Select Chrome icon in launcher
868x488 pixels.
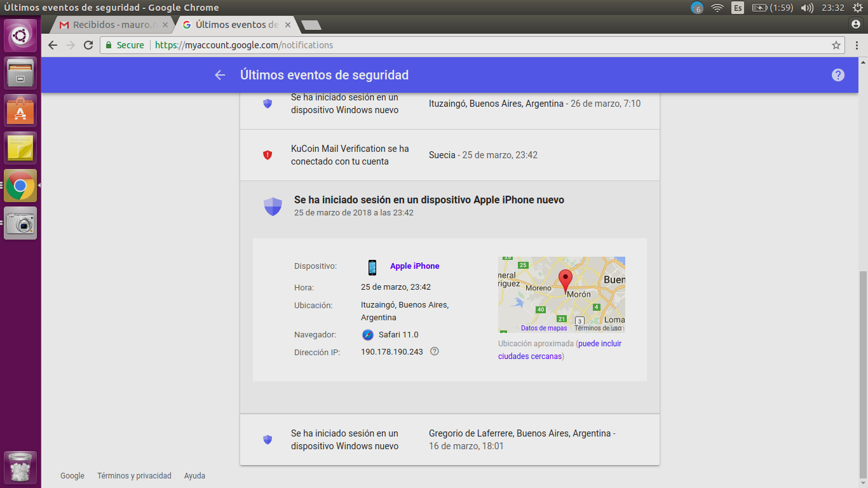[20, 186]
